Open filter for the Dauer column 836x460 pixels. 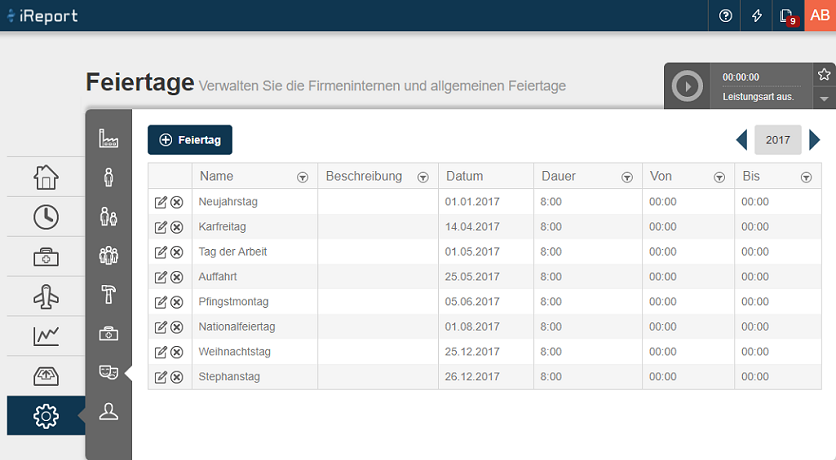point(627,177)
